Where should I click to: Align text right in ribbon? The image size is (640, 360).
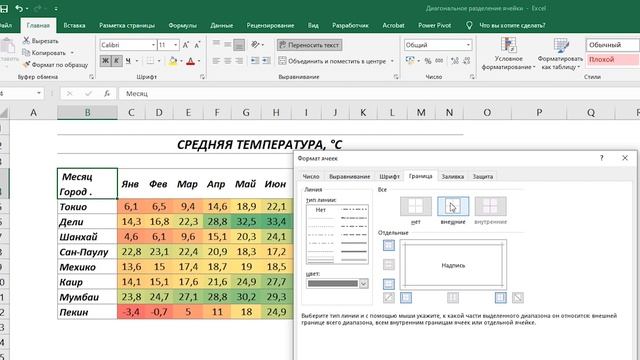[x=239, y=61]
